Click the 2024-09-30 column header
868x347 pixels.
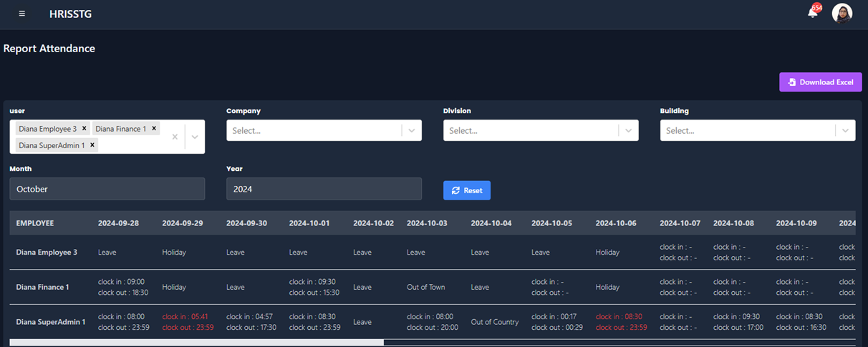click(246, 223)
